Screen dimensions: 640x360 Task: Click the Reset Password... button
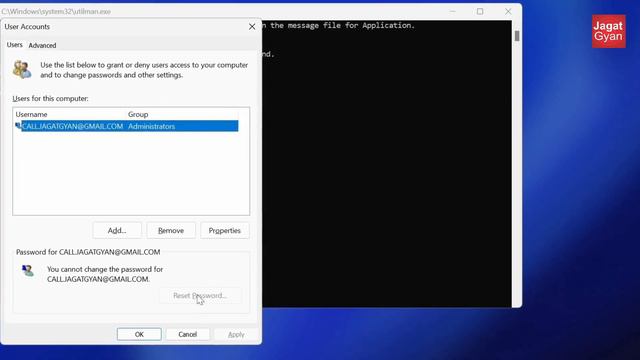200,296
